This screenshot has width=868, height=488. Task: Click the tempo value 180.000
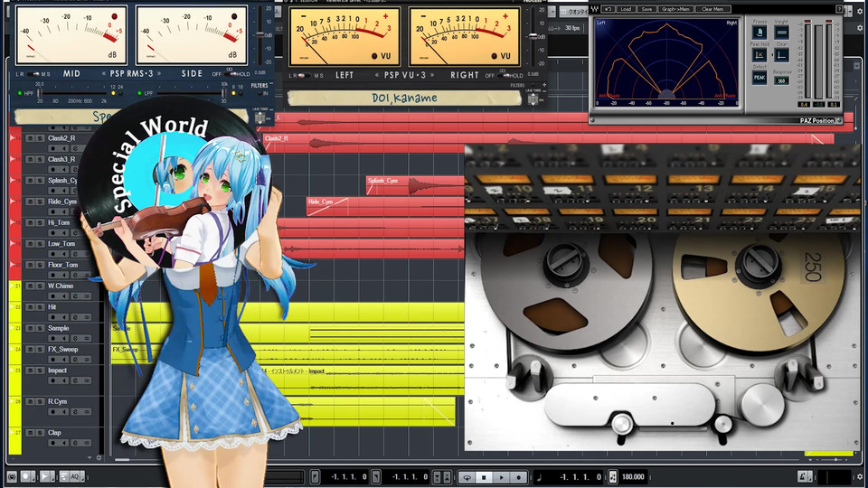tap(633, 476)
